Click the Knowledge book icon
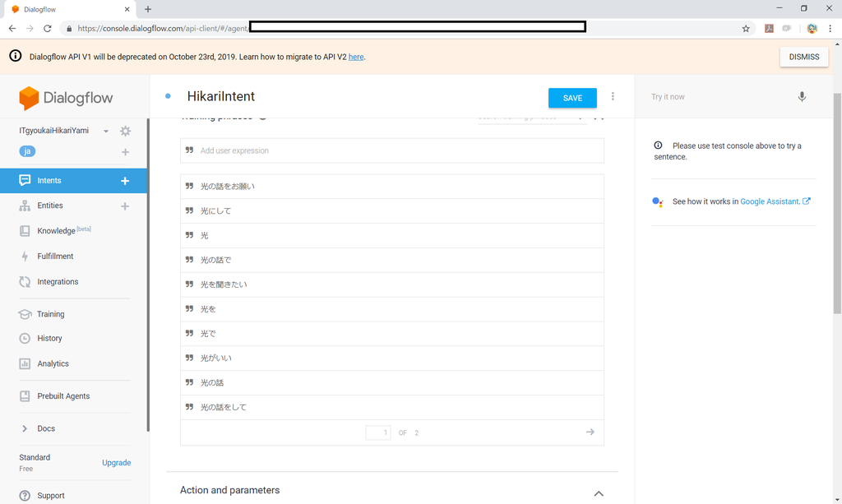Screen dimensions: 842x504 25,231
